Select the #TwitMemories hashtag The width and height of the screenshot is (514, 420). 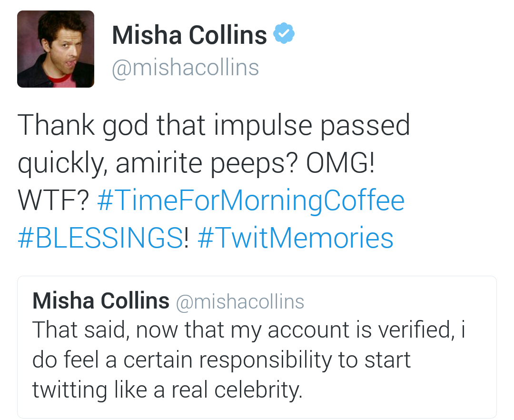click(295, 238)
